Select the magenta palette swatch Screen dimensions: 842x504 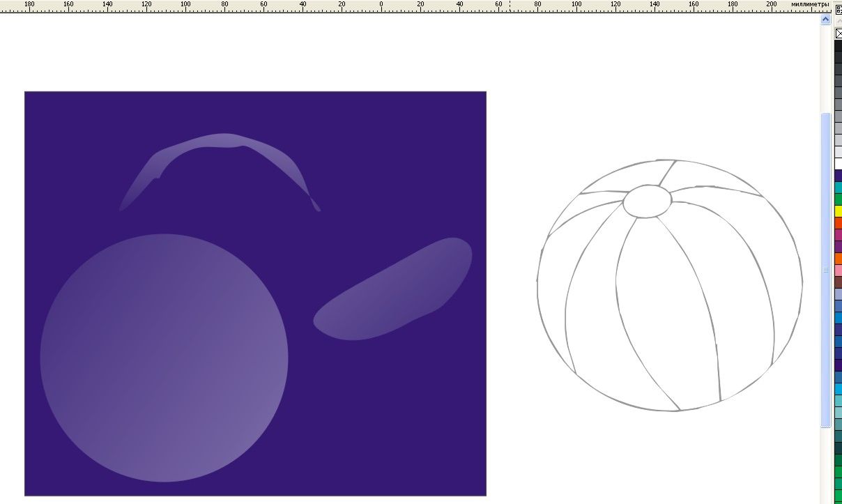coord(839,235)
